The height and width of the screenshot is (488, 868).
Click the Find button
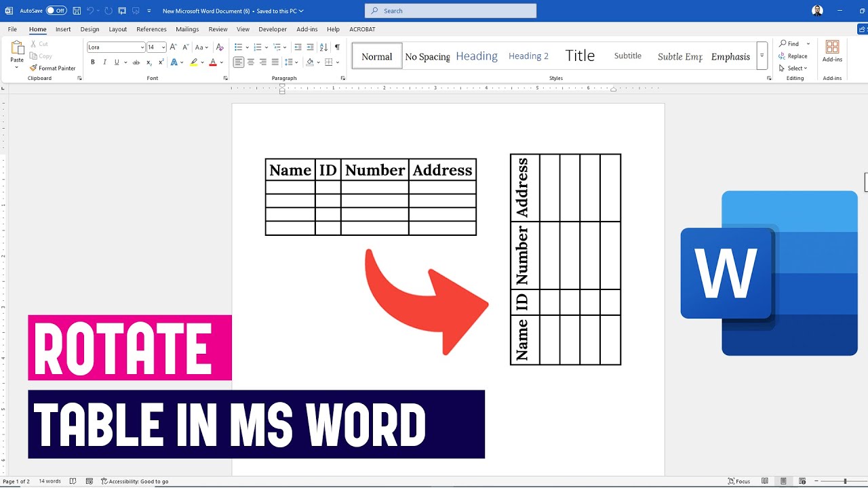(790, 44)
